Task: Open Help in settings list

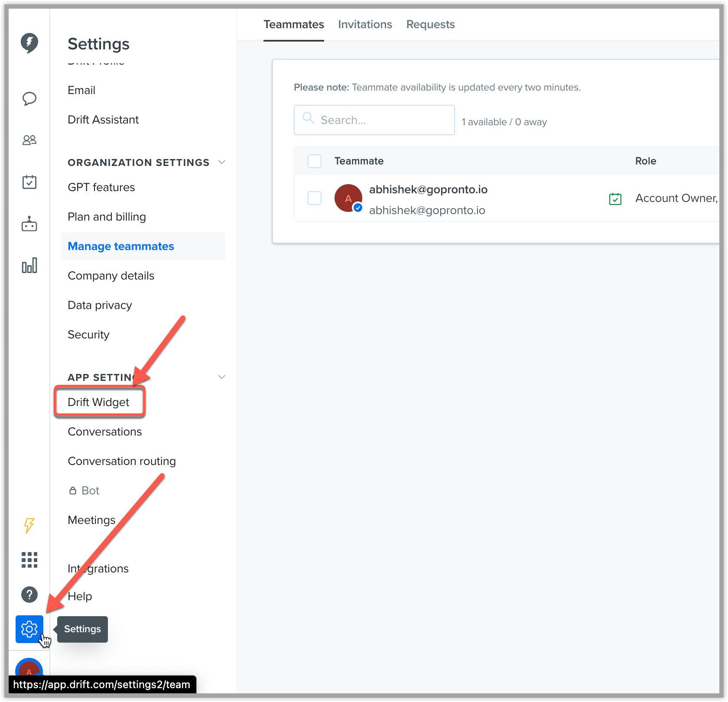Action: point(80,596)
